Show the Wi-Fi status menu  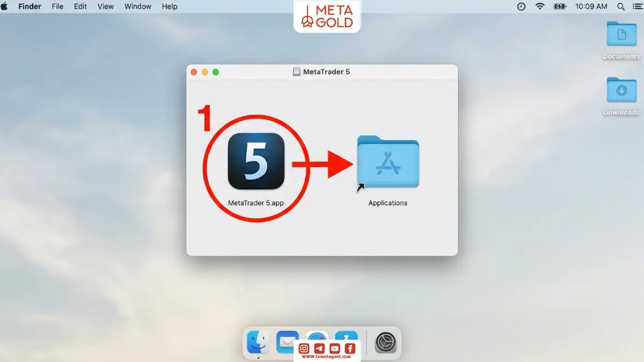pos(540,6)
